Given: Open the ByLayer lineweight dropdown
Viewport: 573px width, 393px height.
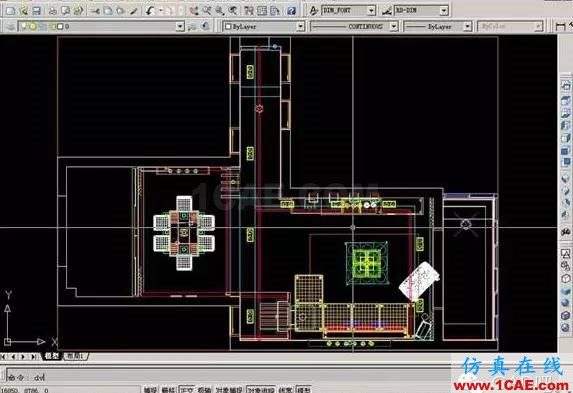Looking at the screenshot, I should click(x=468, y=26).
